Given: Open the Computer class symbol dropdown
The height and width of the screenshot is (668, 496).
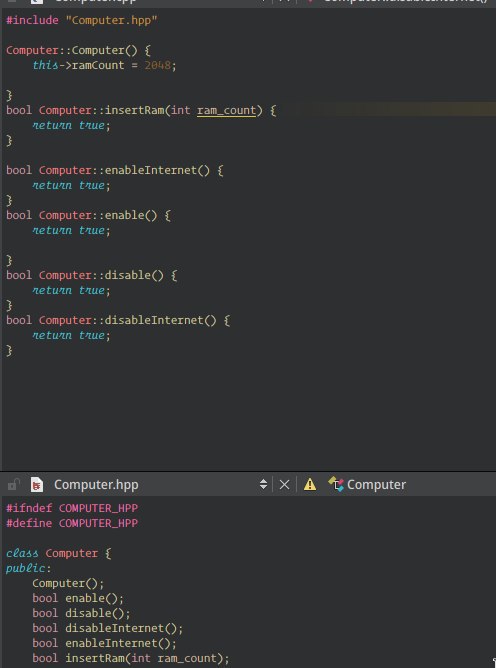Looking at the screenshot, I should [376, 484].
